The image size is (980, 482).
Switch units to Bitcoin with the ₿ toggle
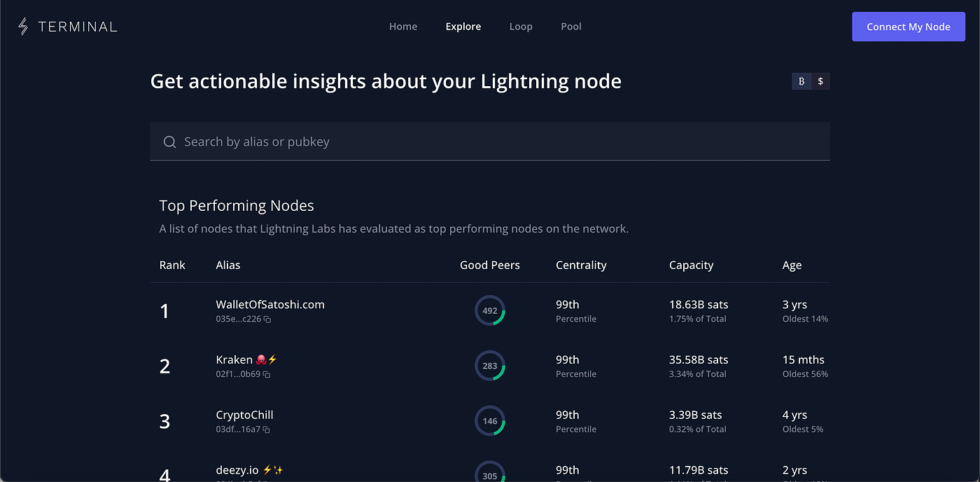(801, 81)
